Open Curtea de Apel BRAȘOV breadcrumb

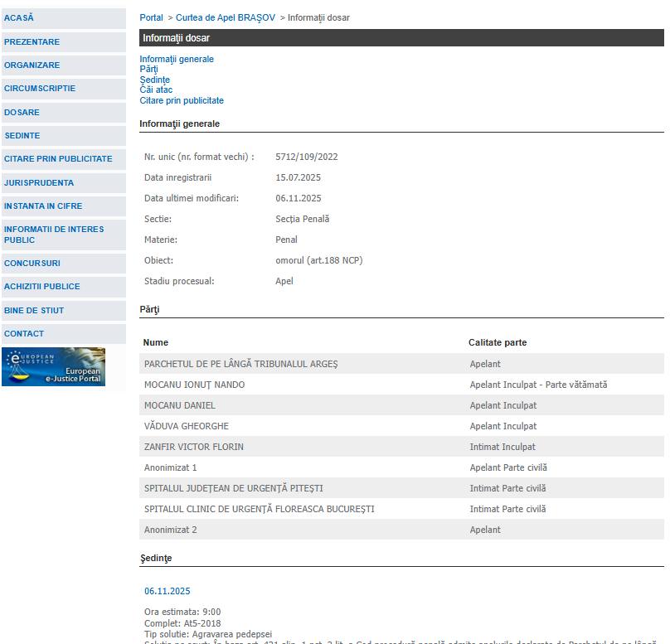[x=225, y=17]
